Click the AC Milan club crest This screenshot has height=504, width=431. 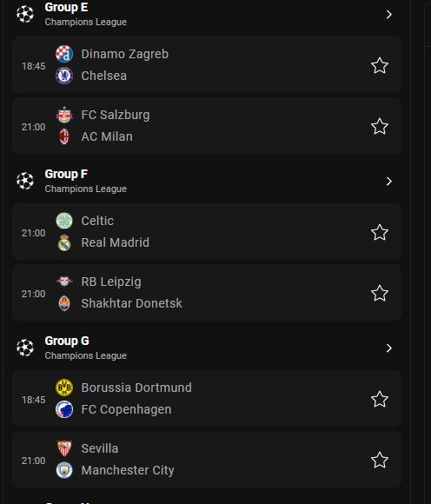(x=64, y=136)
